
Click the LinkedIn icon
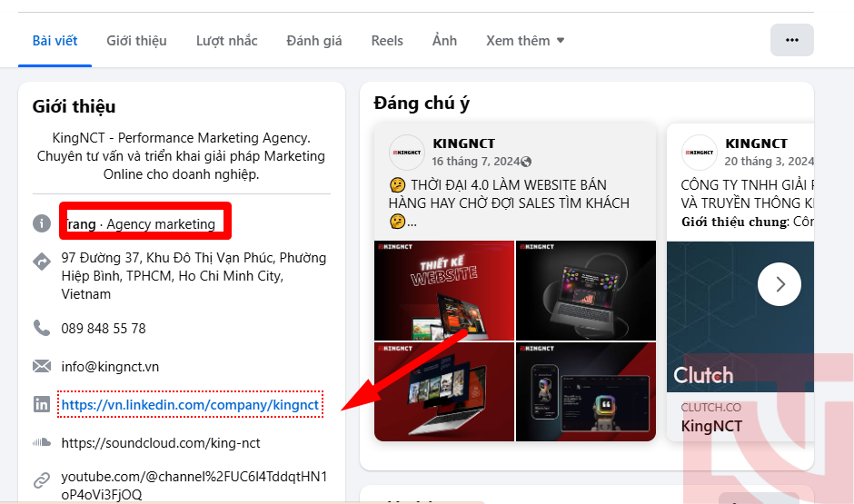[42, 404]
